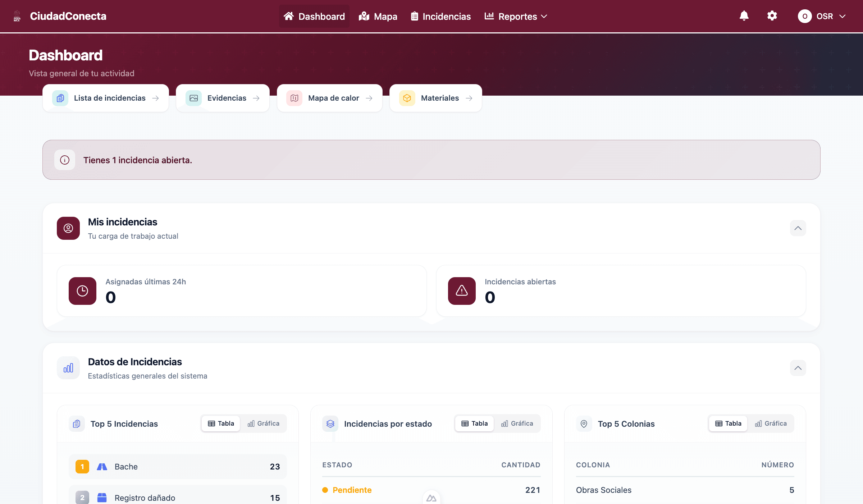Collapse the Mis incidencias section
Viewport: 863px width, 504px height.
click(x=798, y=228)
